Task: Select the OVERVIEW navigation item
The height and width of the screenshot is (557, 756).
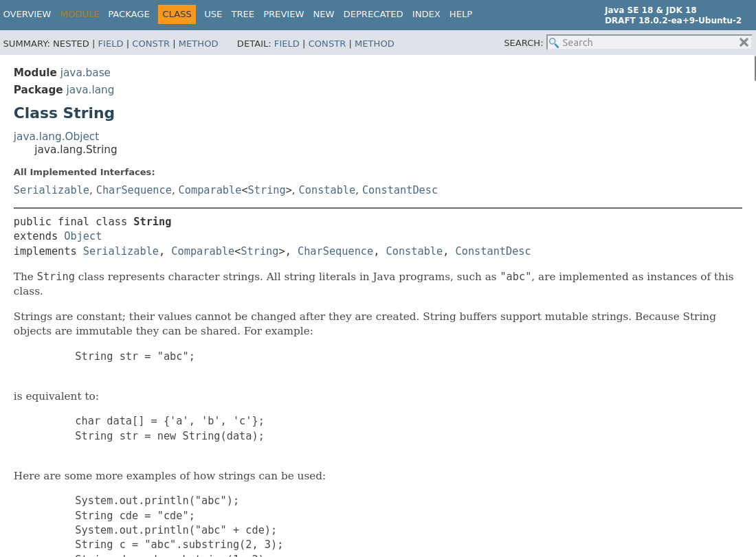Action: [x=27, y=14]
